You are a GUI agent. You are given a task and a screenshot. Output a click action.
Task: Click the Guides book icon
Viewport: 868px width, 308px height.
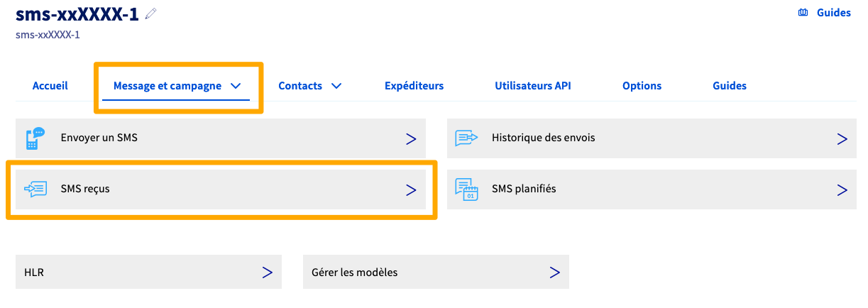tap(803, 13)
